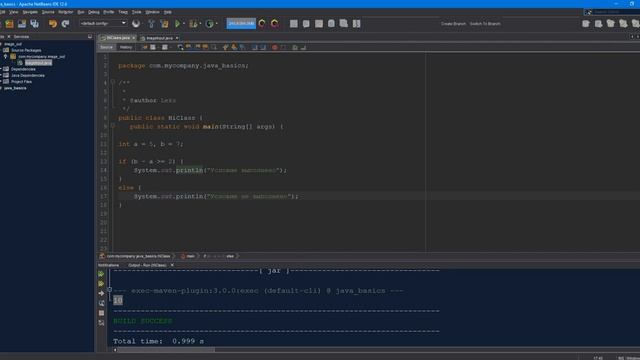Run the project with the green play icon

tap(178, 24)
